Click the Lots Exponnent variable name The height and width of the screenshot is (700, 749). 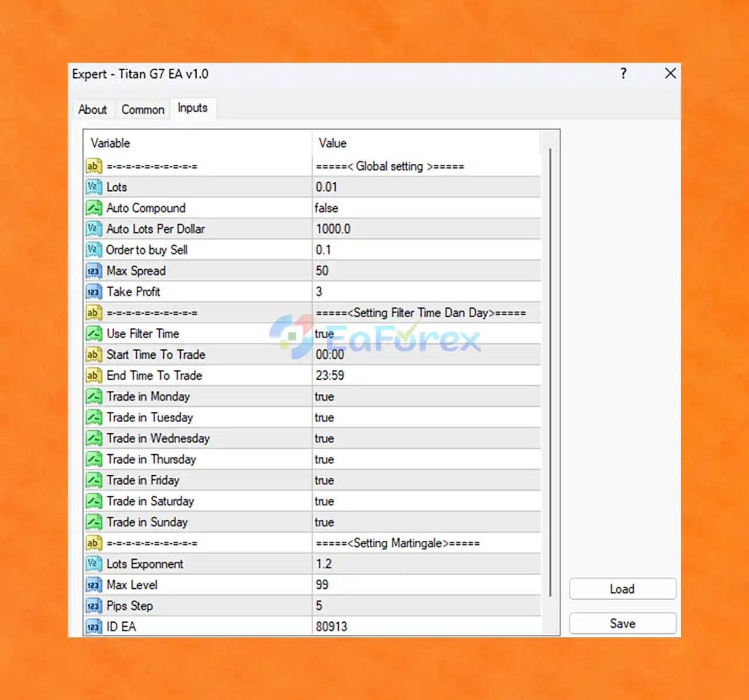coord(145,564)
